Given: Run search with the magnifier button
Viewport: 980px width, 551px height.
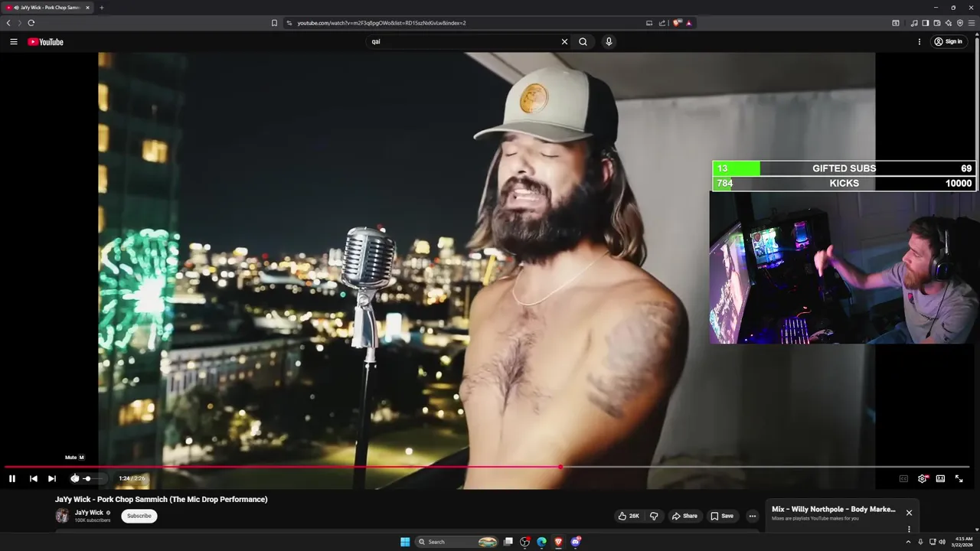Looking at the screenshot, I should 583,41.
